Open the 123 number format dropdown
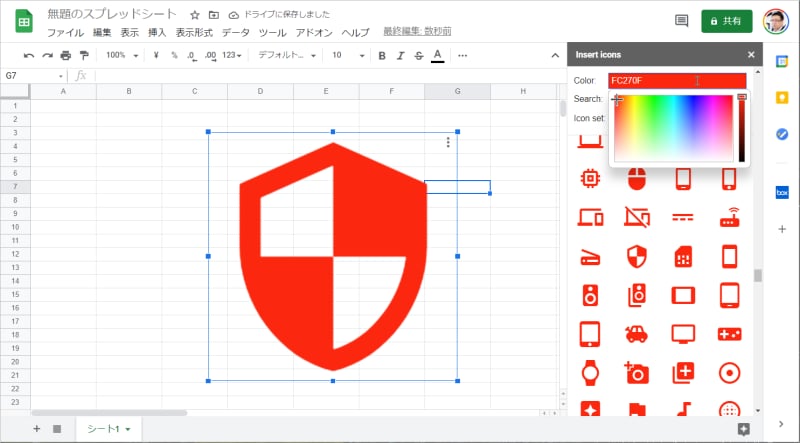800x443 pixels. (233, 55)
